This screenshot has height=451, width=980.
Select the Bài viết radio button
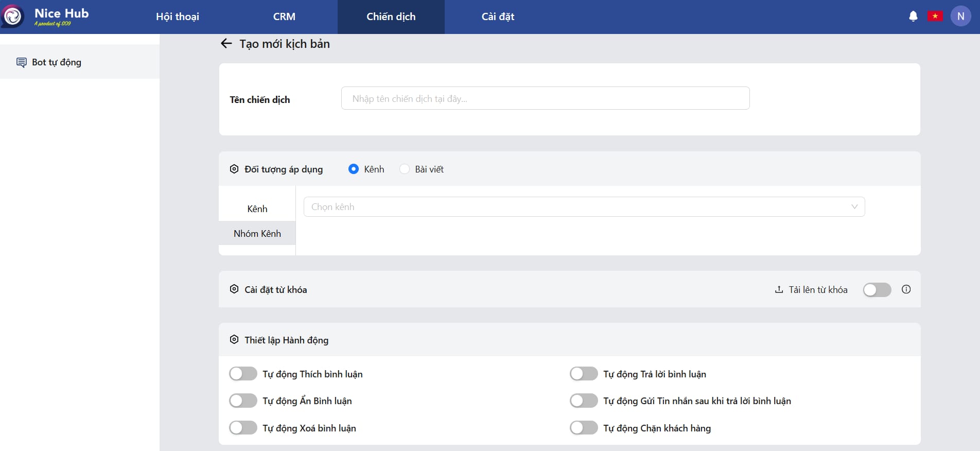tap(405, 169)
